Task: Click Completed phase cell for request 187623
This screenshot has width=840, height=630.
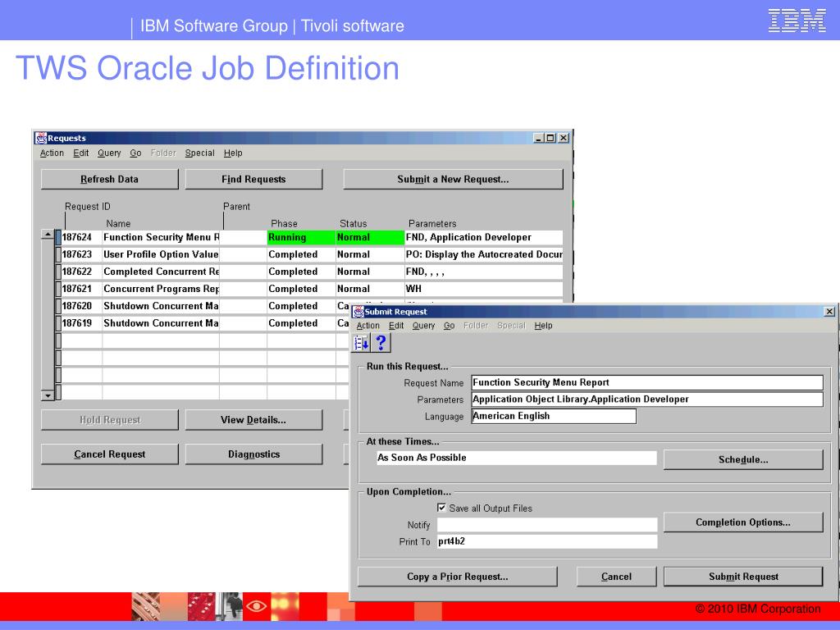Action: tap(301, 254)
